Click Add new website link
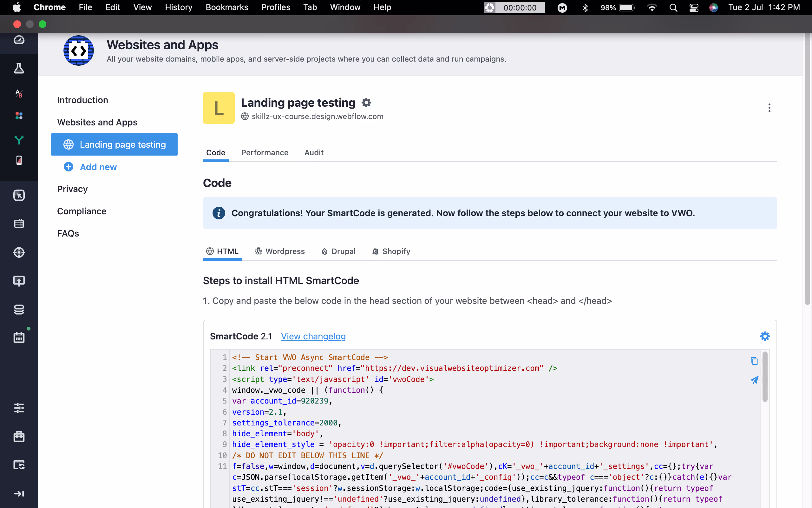 [x=90, y=167]
